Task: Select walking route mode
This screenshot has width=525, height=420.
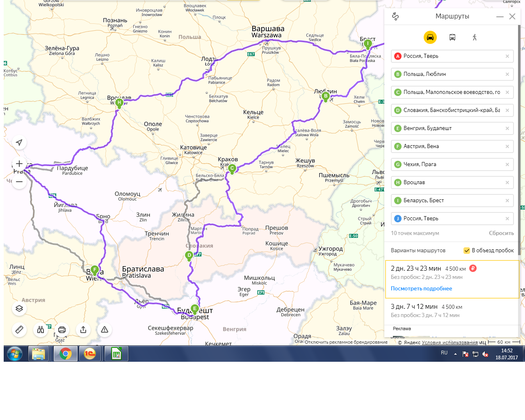Action: [x=475, y=37]
